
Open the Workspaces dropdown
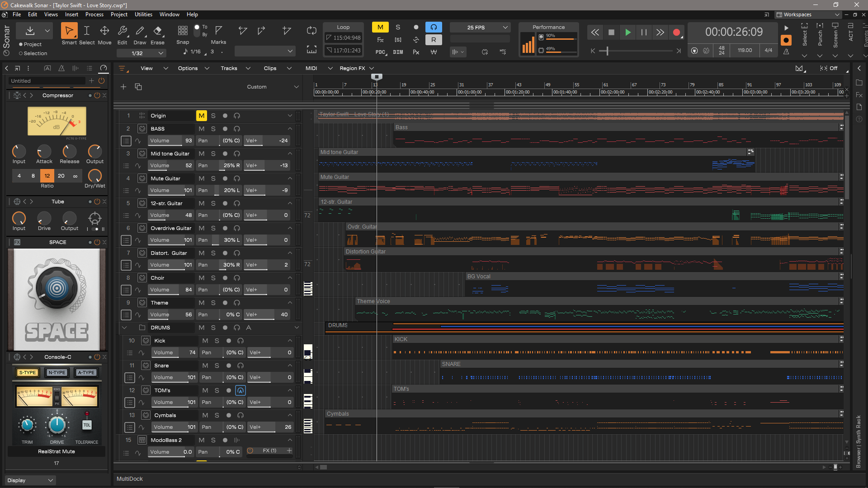(808, 14)
